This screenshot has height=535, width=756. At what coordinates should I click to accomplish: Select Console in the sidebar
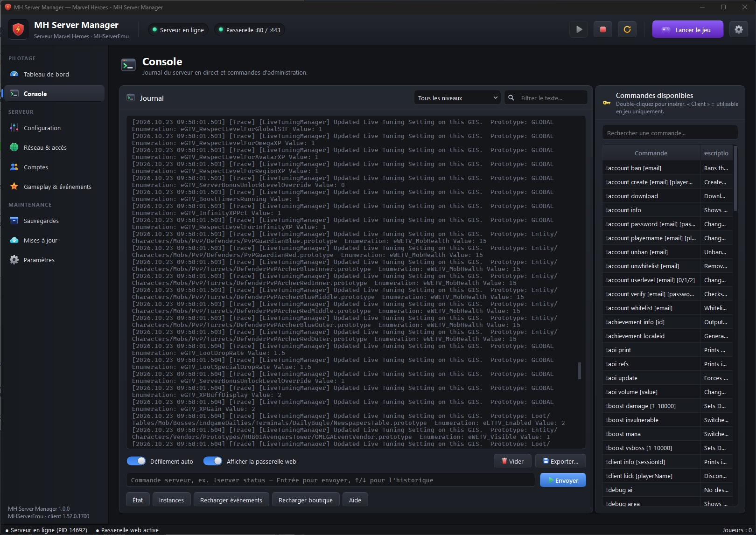click(x=54, y=94)
